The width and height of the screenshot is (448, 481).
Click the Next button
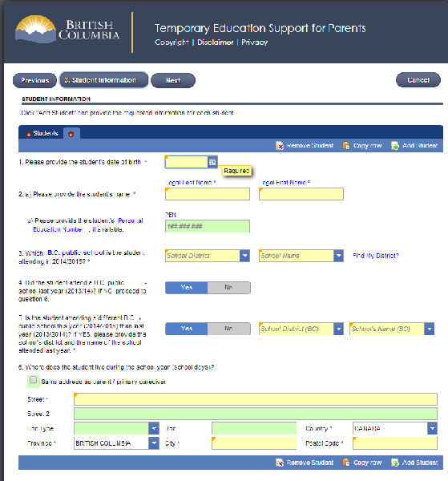[173, 80]
